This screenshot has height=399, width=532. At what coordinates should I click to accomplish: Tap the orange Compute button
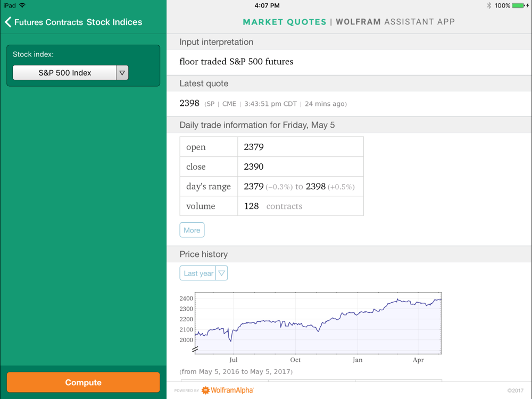(83, 383)
